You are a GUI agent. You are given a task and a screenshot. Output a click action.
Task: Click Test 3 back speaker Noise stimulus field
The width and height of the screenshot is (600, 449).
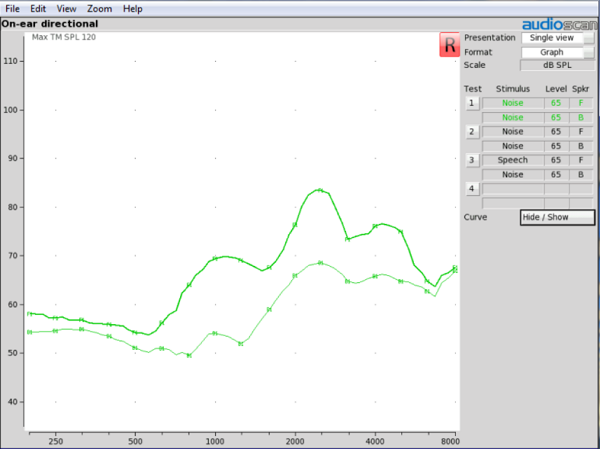point(513,175)
